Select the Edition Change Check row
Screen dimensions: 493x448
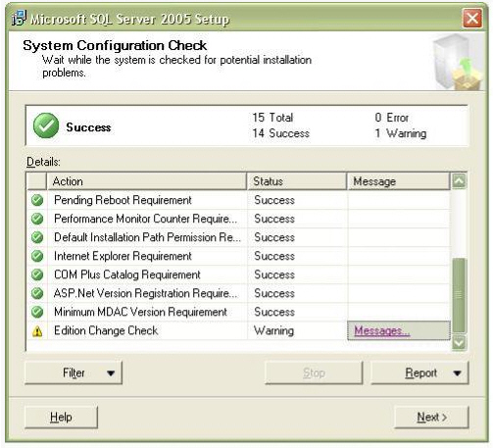click(x=238, y=330)
